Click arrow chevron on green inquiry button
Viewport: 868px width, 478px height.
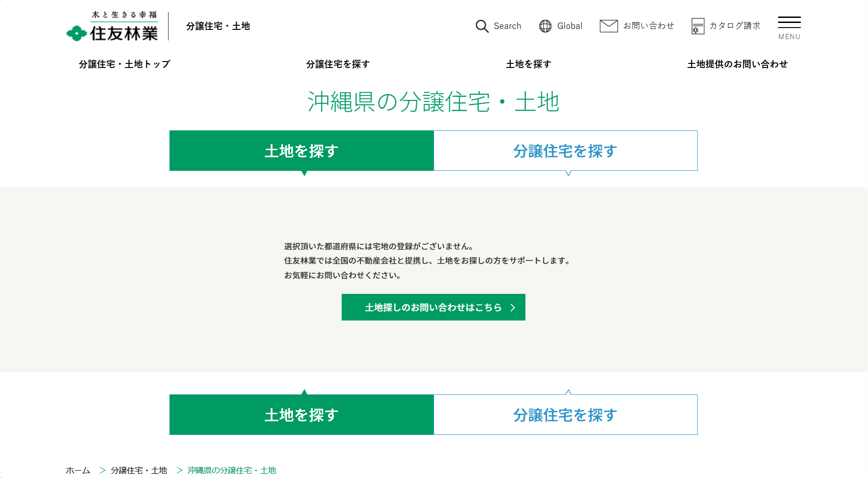pos(513,308)
